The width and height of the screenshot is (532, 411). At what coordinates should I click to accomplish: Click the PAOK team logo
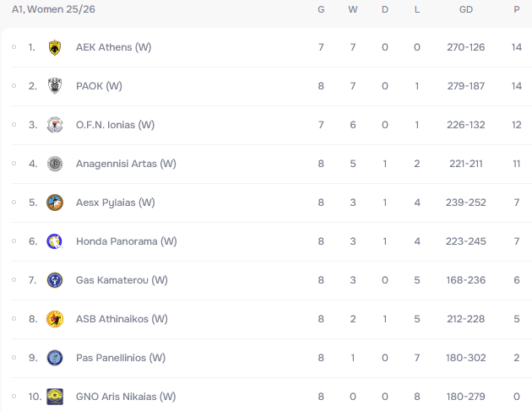coord(55,86)
